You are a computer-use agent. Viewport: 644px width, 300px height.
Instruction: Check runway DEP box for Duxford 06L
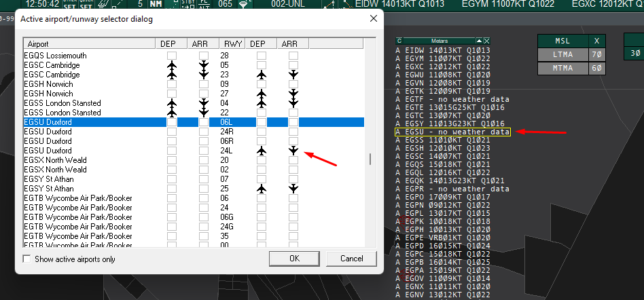(x=262, y=122)
